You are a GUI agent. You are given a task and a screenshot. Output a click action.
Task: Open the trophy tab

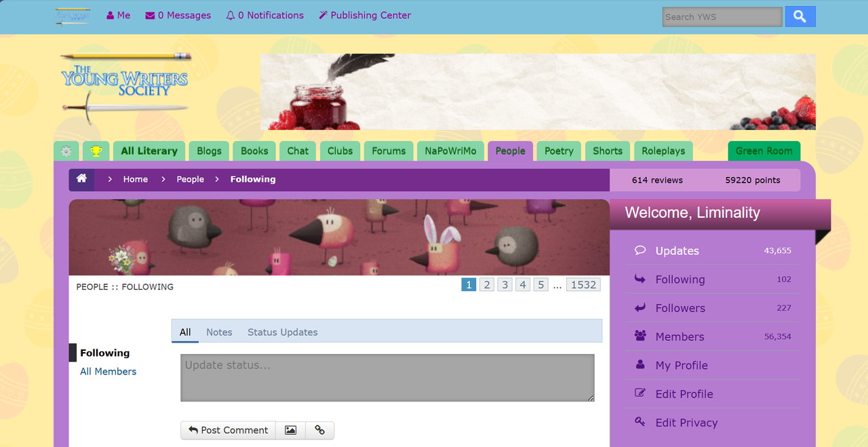click(96, 151)
